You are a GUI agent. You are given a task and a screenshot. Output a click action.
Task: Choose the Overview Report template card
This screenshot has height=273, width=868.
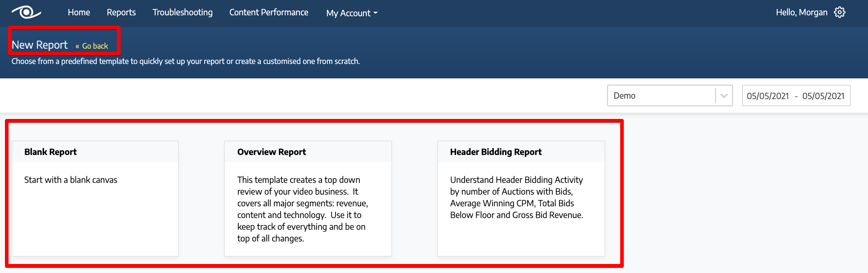308,199
